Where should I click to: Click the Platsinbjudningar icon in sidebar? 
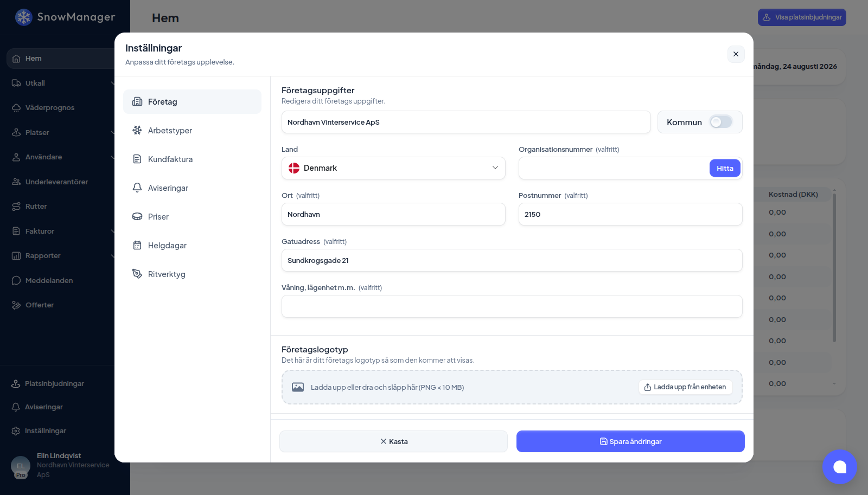click(16, 384)
